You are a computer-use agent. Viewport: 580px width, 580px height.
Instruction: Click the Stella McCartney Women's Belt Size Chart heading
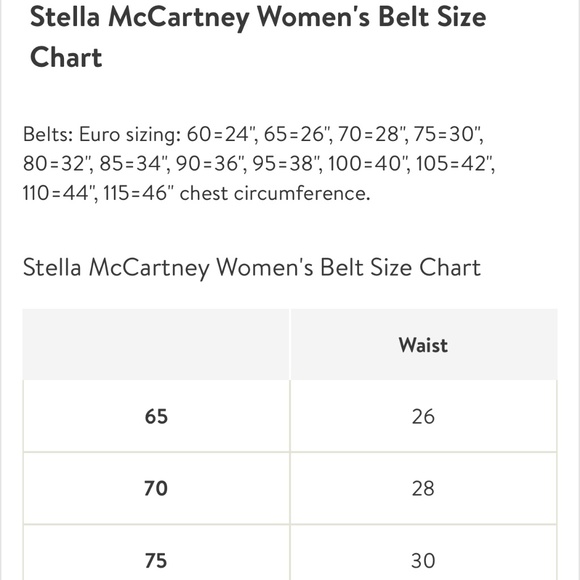pyautogui.click(x=258, y=37)
